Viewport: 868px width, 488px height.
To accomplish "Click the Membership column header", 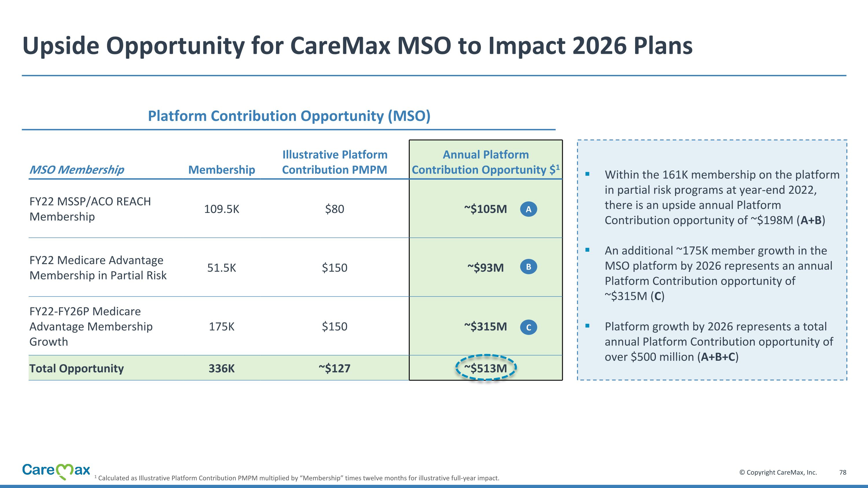I will (221, 170).
